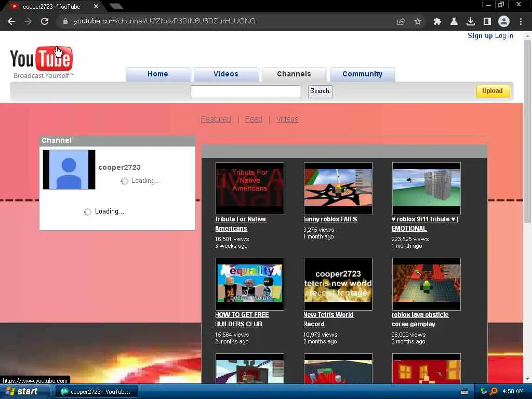
Task: Open the browser profile avatar
Action: pyautogui.click(x=504, y=21)
